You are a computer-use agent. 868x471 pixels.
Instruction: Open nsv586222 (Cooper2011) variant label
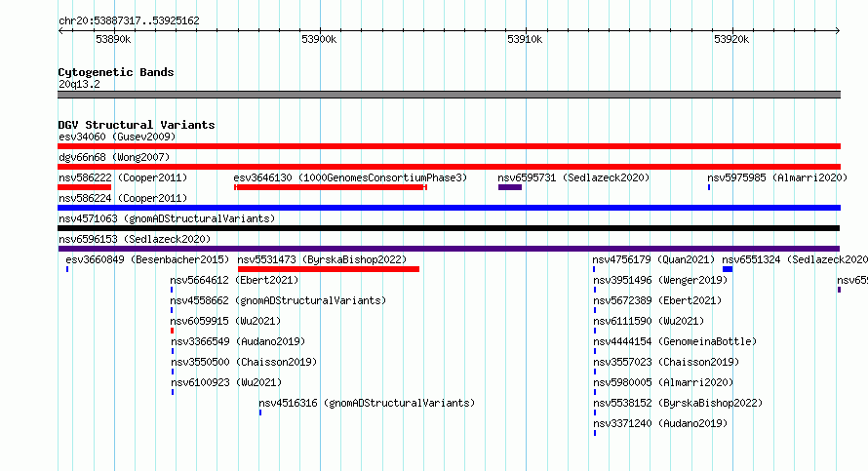point(123,177)
